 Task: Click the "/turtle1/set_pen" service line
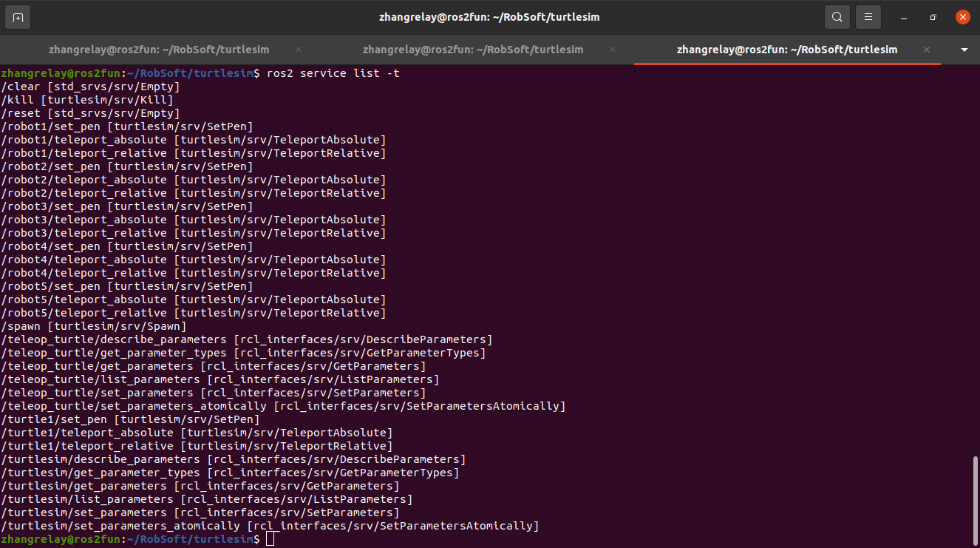coord(130,419)
